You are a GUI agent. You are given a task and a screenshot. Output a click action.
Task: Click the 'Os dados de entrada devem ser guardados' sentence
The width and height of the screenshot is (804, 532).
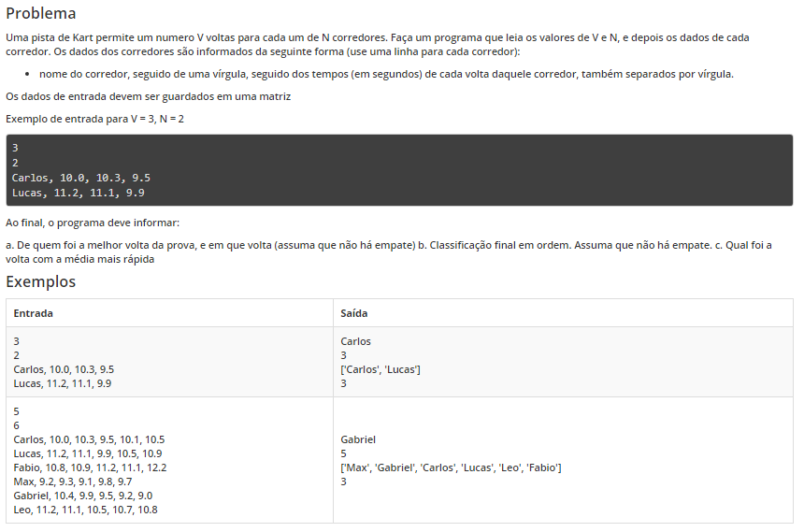(149, 96)
